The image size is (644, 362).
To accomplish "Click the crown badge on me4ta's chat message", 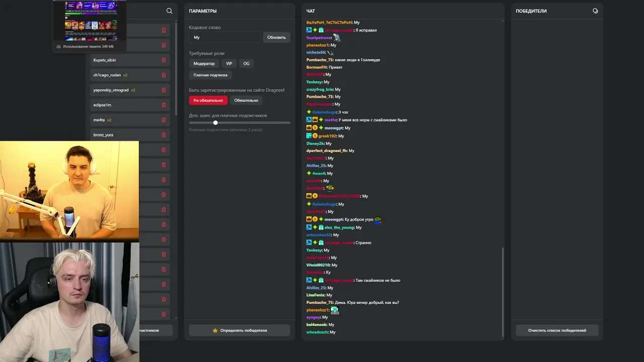I will coord(315,120).
